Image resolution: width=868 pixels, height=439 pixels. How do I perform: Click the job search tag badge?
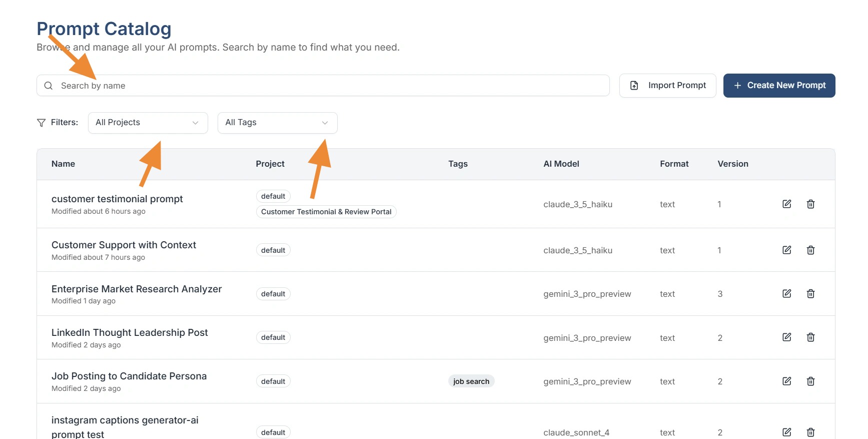471,381
